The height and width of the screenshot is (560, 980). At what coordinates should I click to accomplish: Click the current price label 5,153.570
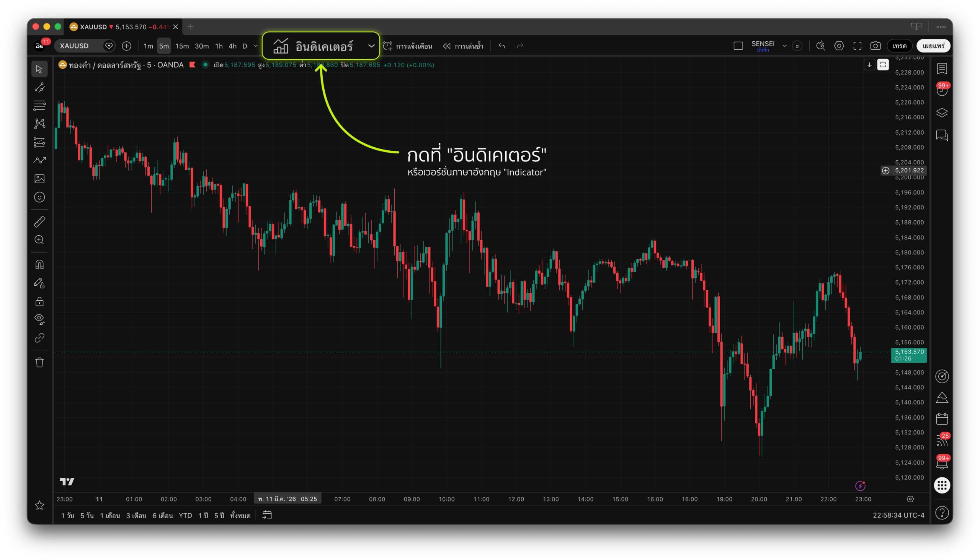(909, 352)
